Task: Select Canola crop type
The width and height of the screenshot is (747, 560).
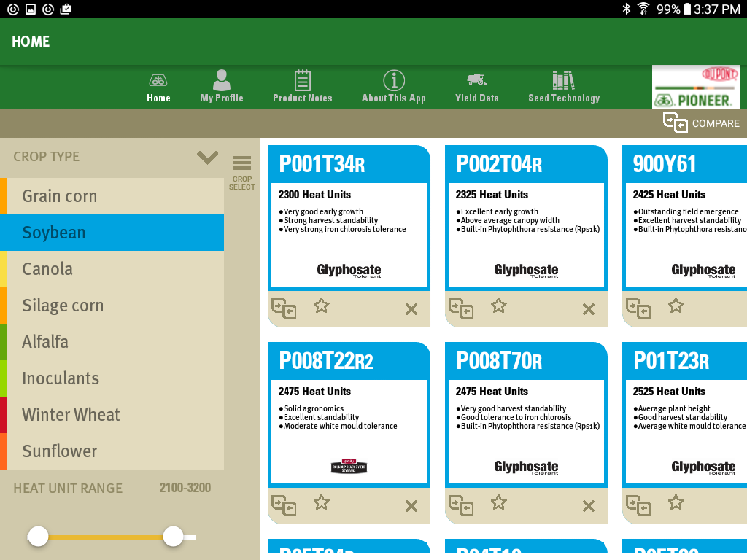Action: [x=112, y=269]
